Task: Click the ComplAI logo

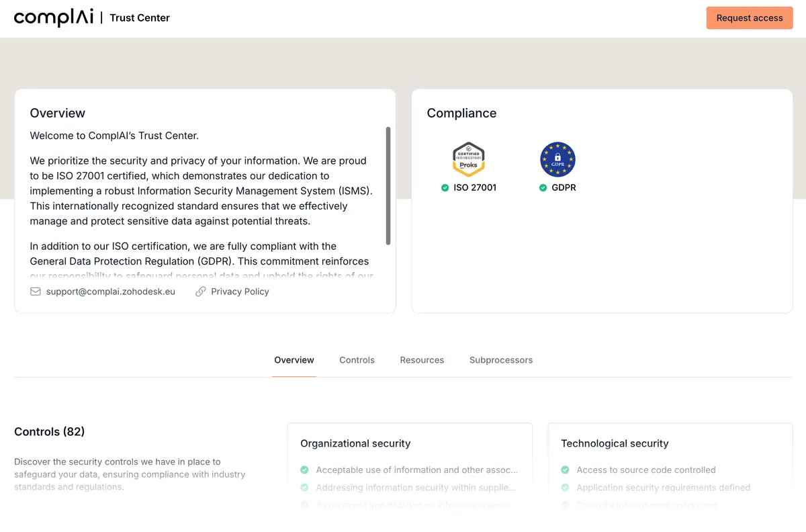Action: point(54,17)
